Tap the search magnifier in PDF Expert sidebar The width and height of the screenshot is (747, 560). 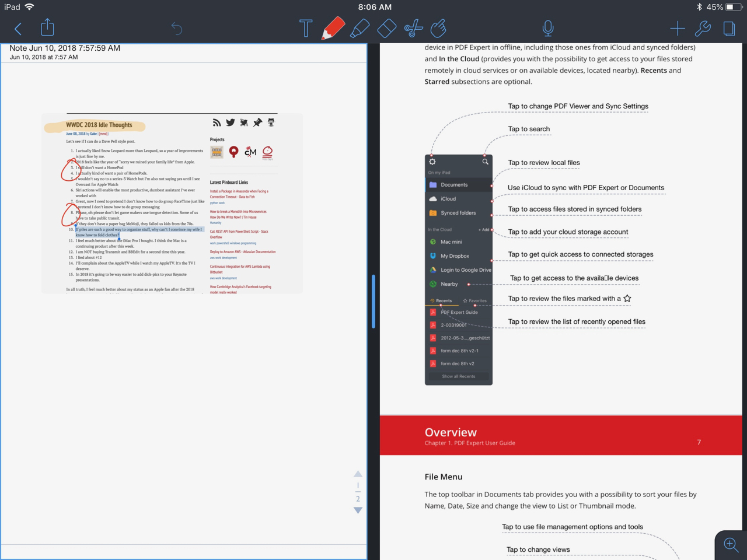485,162
